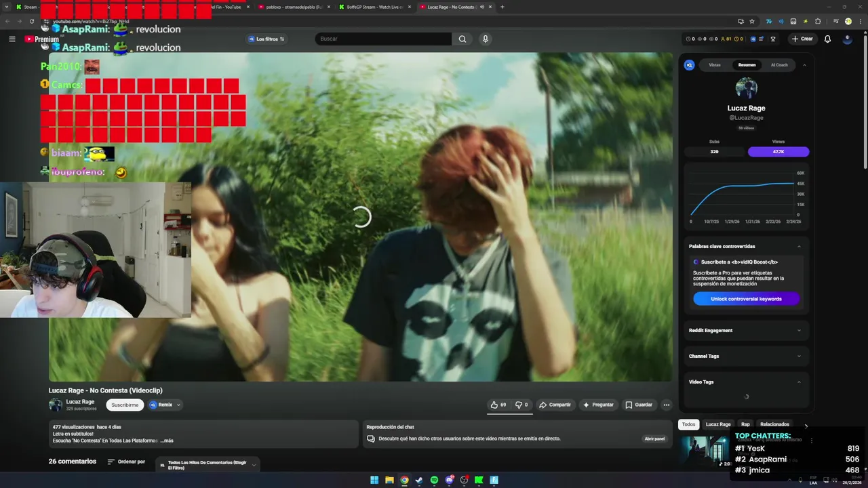Select the Todos filter chip

tap(688, 424)
